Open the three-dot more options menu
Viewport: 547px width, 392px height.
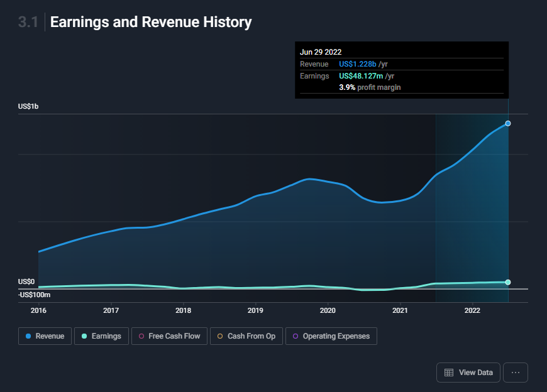(x=515, y=373)
